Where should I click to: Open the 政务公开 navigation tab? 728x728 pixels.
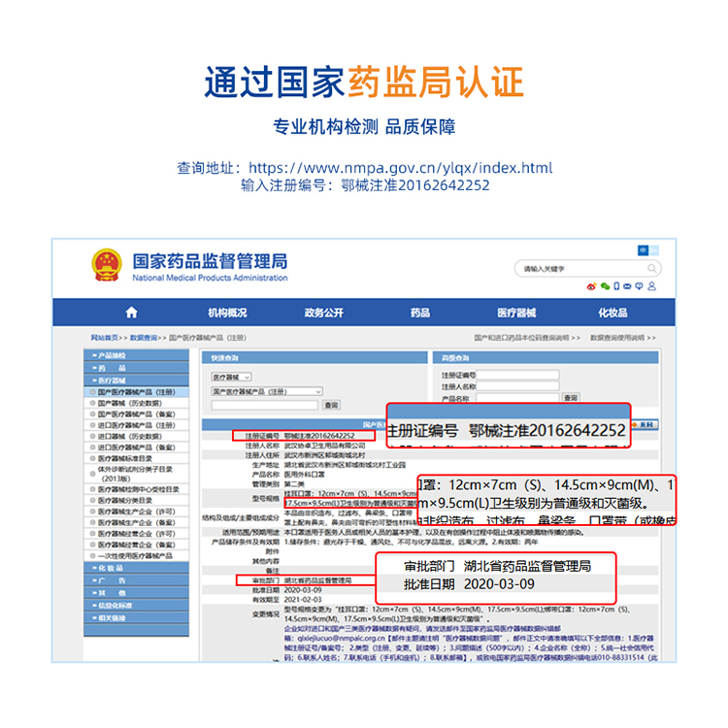tap(323, 313)
